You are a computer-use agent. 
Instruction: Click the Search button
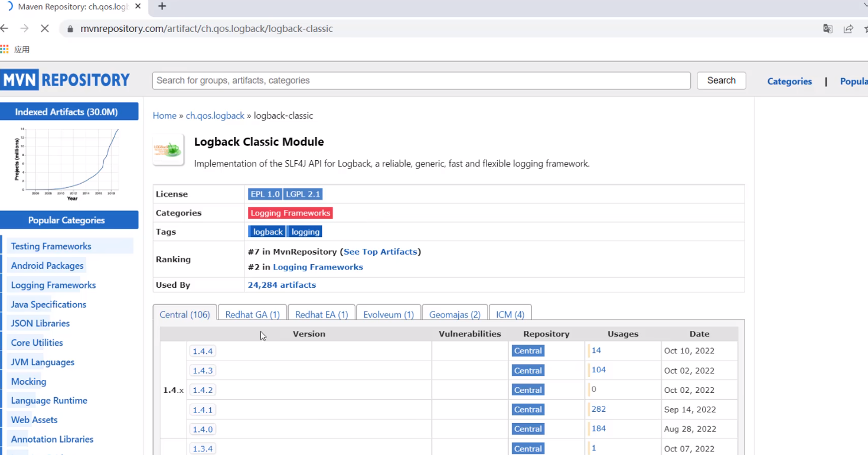pyautogui.click(x=721, y=80)
